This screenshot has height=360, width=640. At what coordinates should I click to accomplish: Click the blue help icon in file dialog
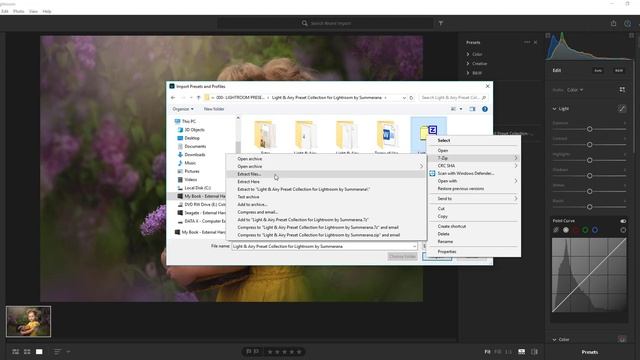tap(485, 109)
